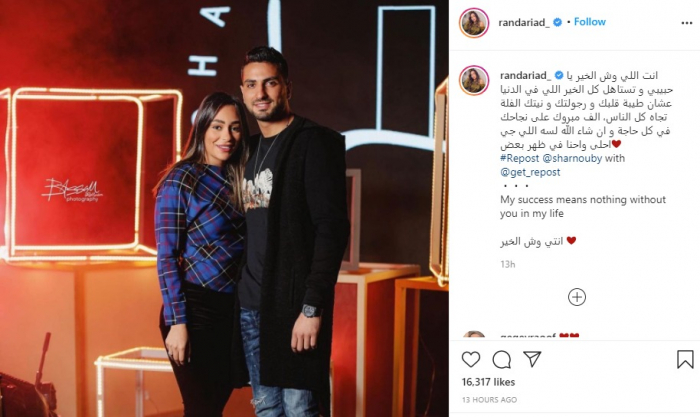Open comments with the speech bubble icon
Image resolution: width=700 pixels, height=417 pixels.
click(x=502, y=359)
